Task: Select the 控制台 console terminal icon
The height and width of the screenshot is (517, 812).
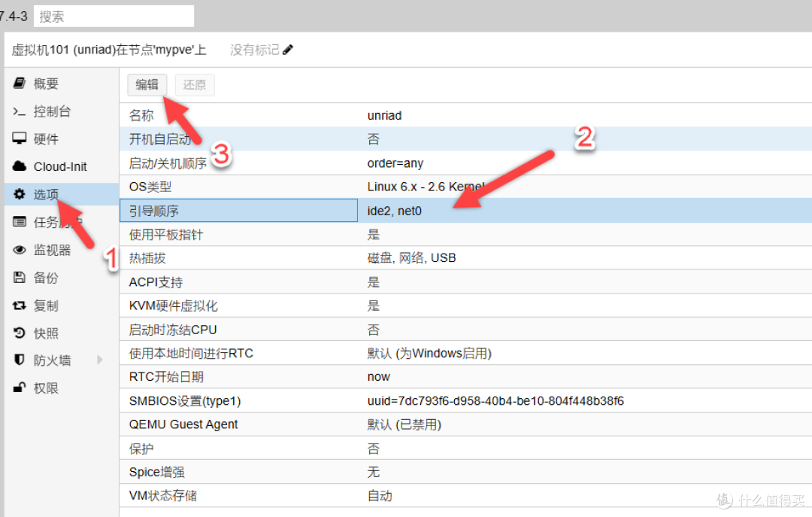Action: [x=18, y=111]
